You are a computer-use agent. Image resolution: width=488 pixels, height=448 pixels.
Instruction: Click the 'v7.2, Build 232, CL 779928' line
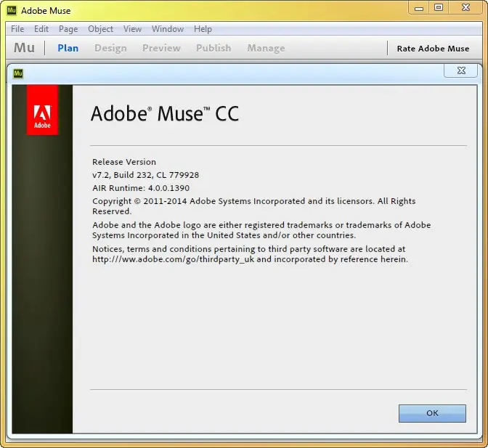pos(145,175)
